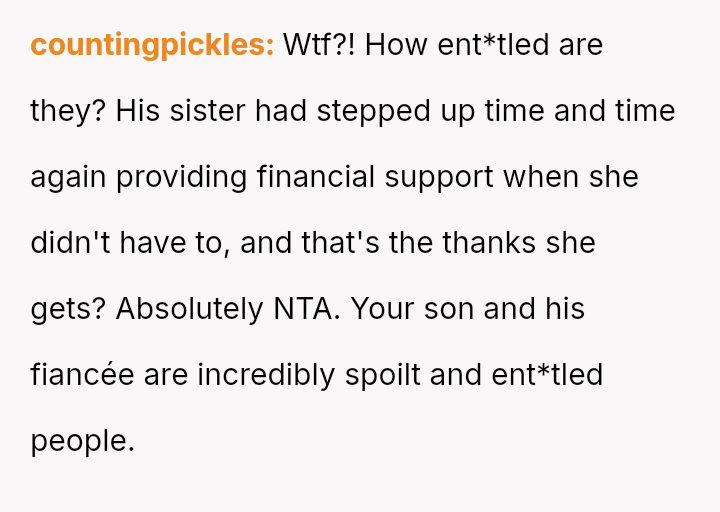Click the word "Absolutely" in the comment
Viewport: 720px width, 512px height.
[x=190, y=309]
